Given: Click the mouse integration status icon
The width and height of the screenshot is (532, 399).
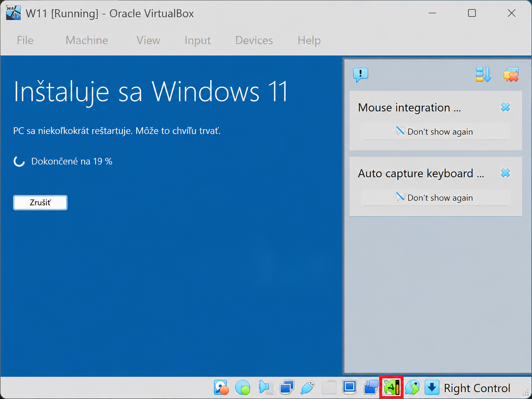Looking at the screenshot, I should pyautogui.click(x=413, y=387).
